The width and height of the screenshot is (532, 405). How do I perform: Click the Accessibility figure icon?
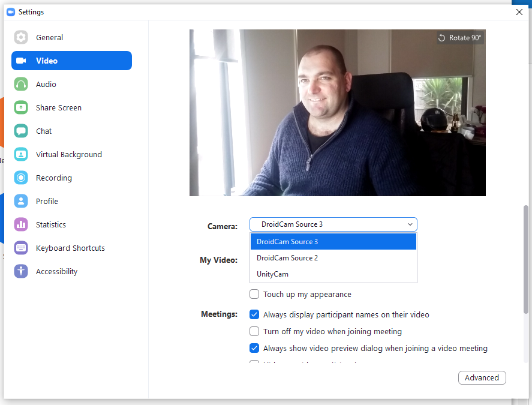point(21,272)
